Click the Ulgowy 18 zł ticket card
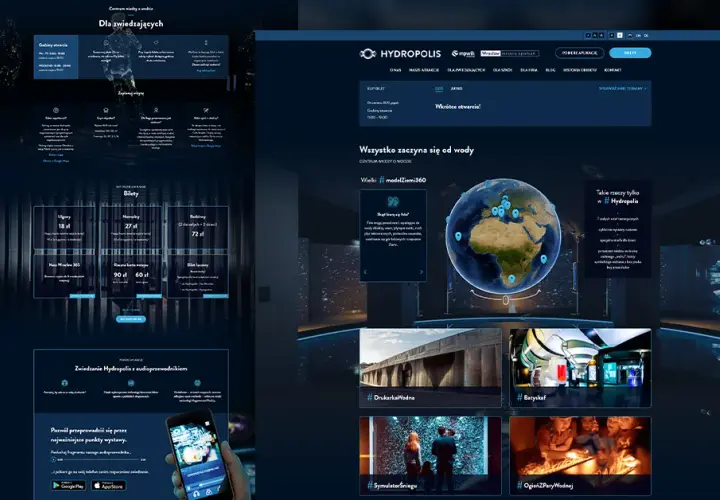The image size is (720, 500). pyautogui.click(x=64, y=228)
